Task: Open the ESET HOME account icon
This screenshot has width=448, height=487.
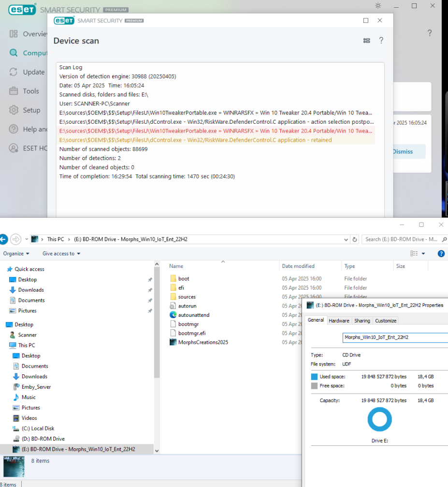Action: [x=14, y=148]
